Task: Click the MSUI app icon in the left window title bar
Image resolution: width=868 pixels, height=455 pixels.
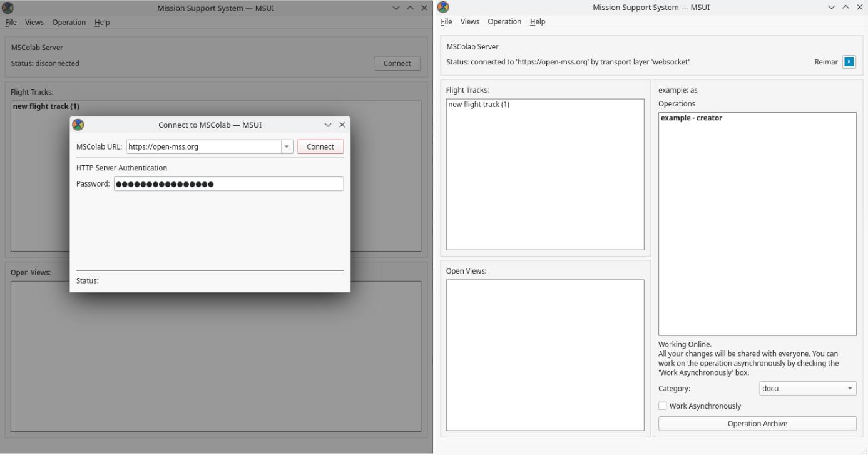Action: tap(8, 8)
